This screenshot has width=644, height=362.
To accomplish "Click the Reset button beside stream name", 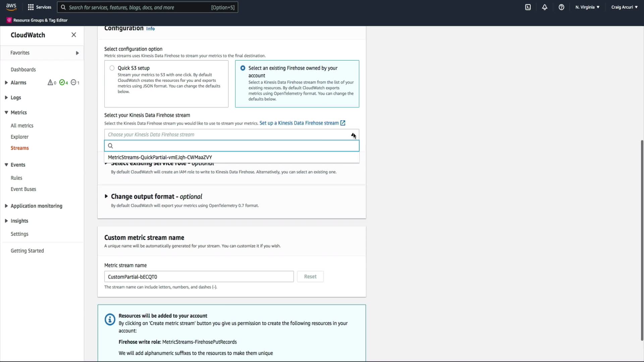I will pyautogui.click(x=310, y=277).
